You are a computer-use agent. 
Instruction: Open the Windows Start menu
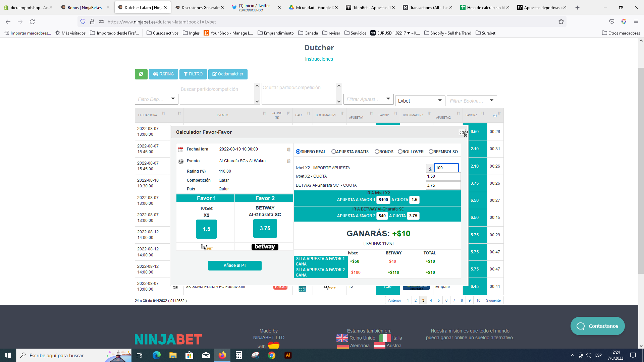(8, 355)
